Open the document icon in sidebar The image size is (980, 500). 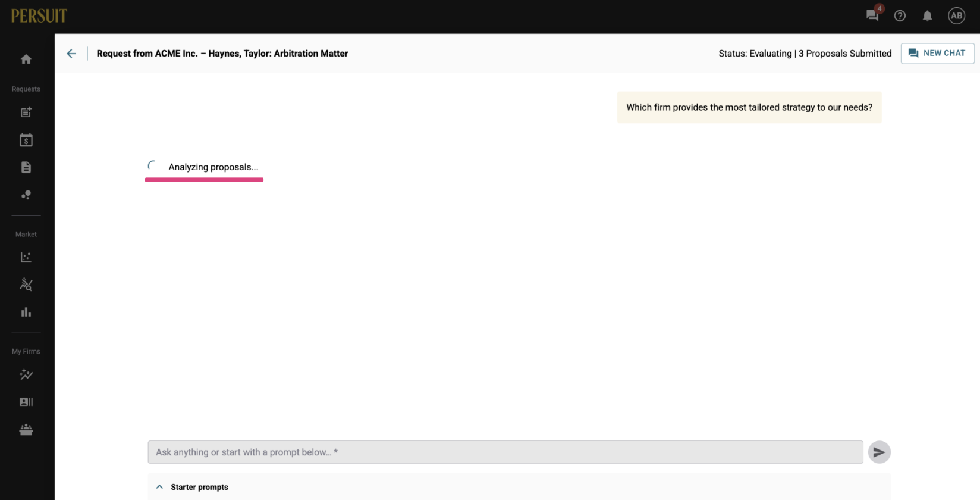point(26,167)
